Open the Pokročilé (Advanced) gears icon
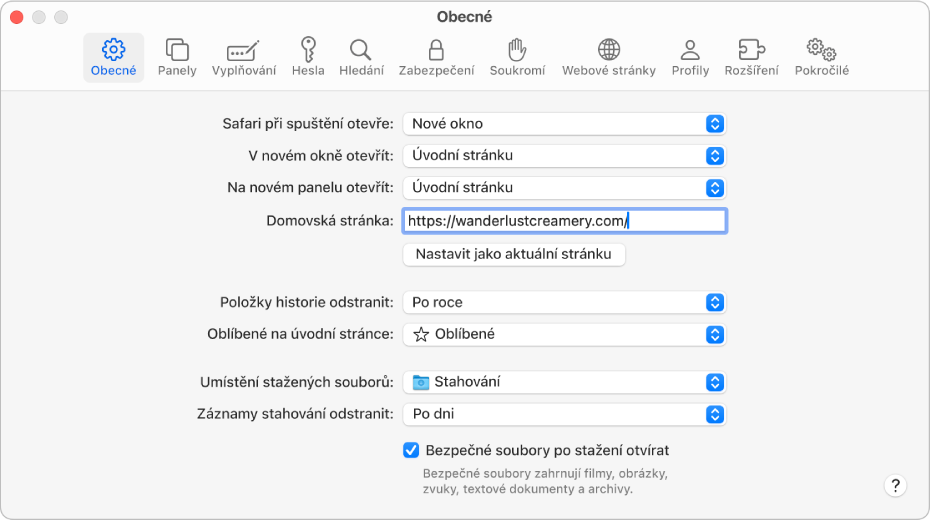 click(x=821, y=50)
